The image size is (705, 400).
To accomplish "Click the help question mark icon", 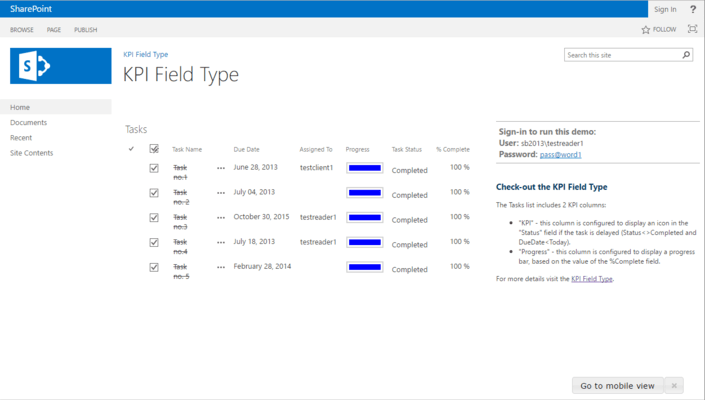I will click(x=693, y=9).
